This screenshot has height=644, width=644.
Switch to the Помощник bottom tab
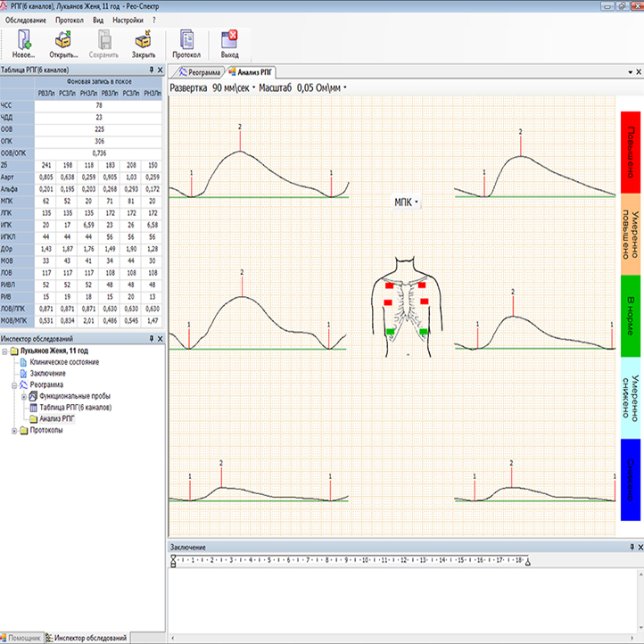[x=21, y=638]
